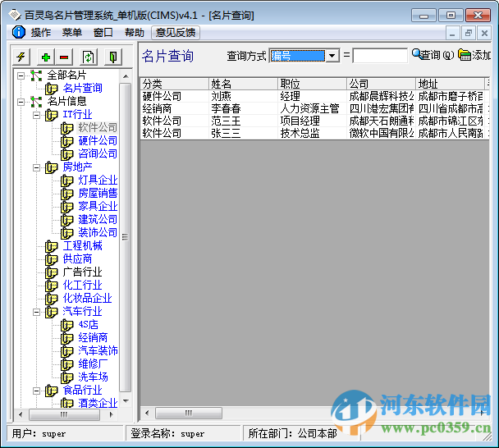Click the 添加 folder button
The image size is (499, 448).
click(474, 55)
